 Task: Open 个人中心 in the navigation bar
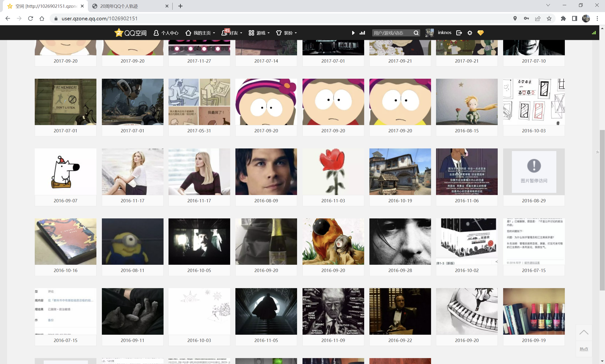pos(166,33)
